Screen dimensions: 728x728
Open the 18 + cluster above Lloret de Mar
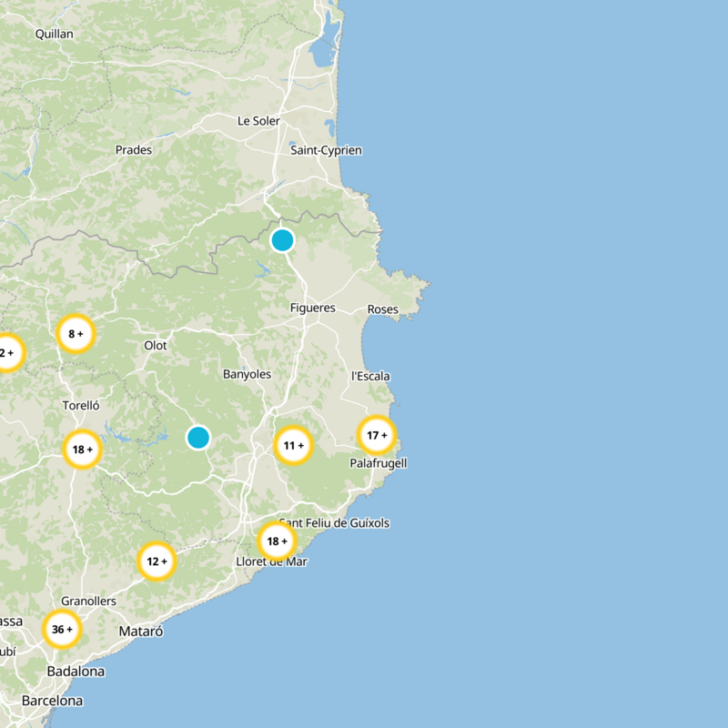277,541
